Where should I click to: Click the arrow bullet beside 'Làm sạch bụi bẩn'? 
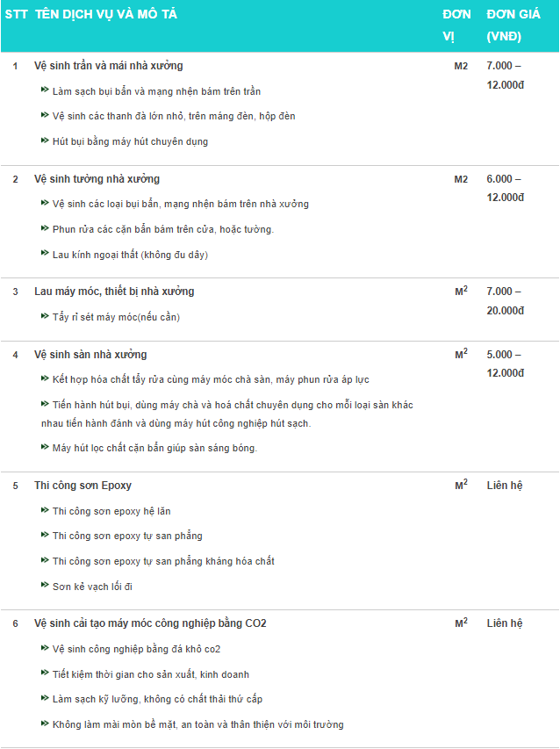45,90
